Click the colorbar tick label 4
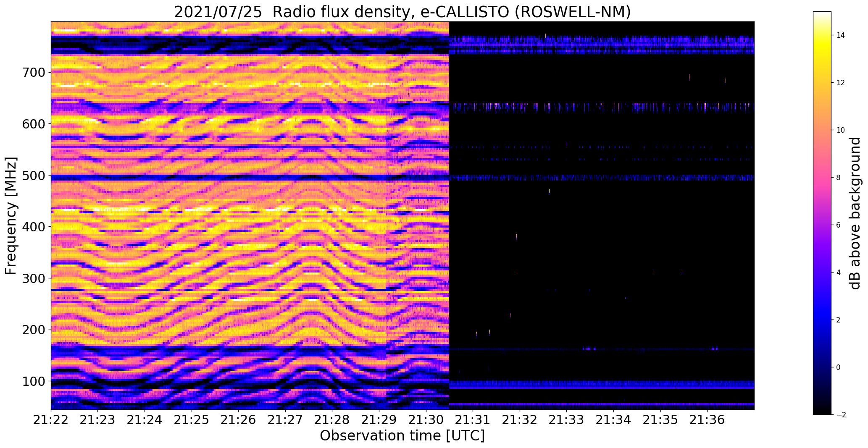The height and width of the screenshot is (448, 868). pyautogui.click(x=839, y=272)
